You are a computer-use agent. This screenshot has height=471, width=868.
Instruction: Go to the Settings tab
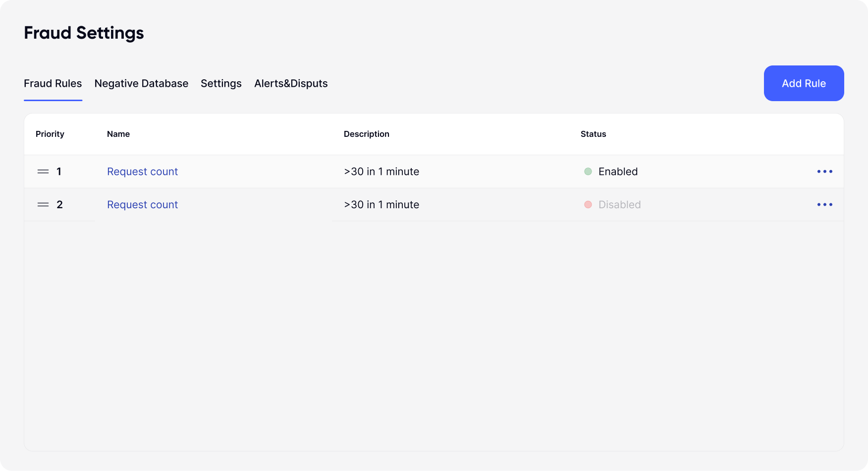[x=221, y=83]
